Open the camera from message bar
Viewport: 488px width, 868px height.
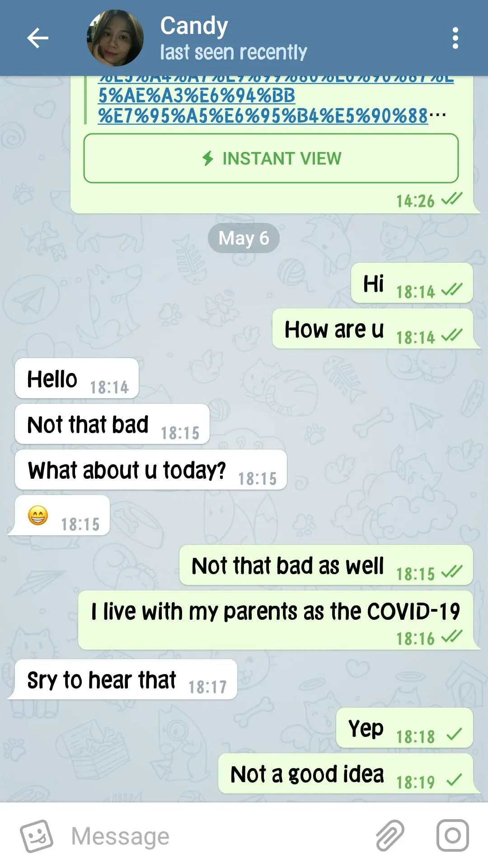452,835
